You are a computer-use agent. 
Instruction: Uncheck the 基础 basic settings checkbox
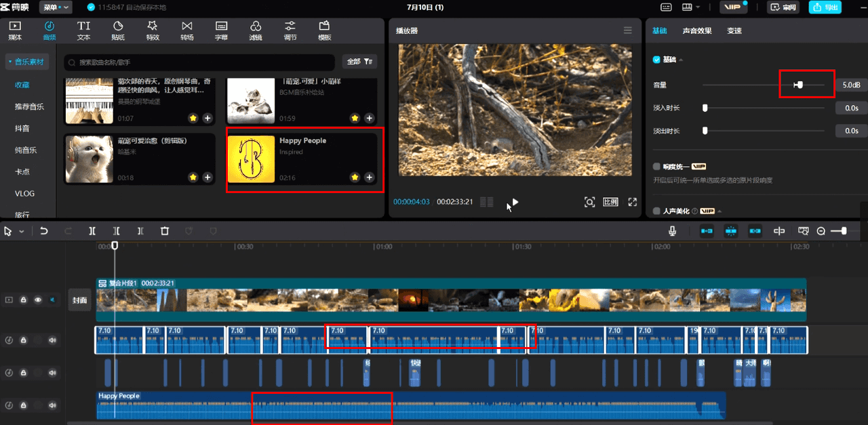tap(656, 60)
